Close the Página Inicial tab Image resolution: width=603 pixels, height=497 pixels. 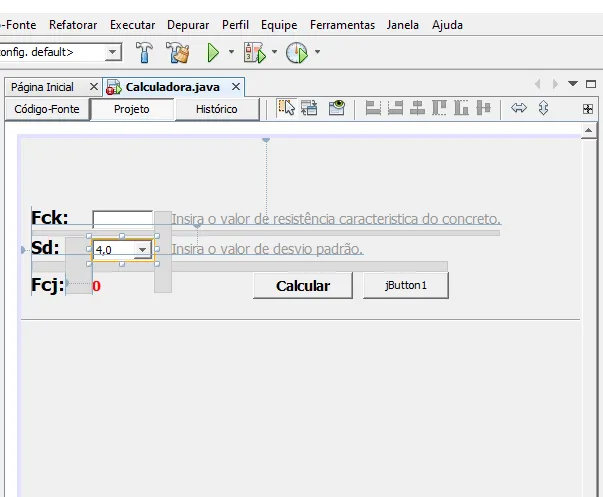94,87
